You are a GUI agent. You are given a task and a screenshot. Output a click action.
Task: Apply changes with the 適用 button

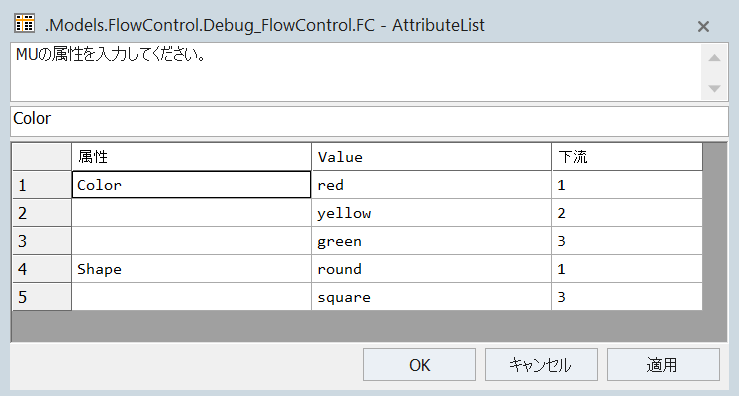pos(663,364)
